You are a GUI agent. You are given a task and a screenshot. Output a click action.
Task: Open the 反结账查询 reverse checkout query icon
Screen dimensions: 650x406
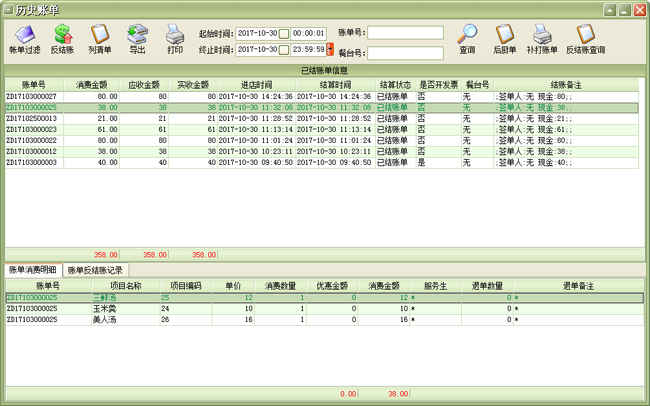[585, 36]
